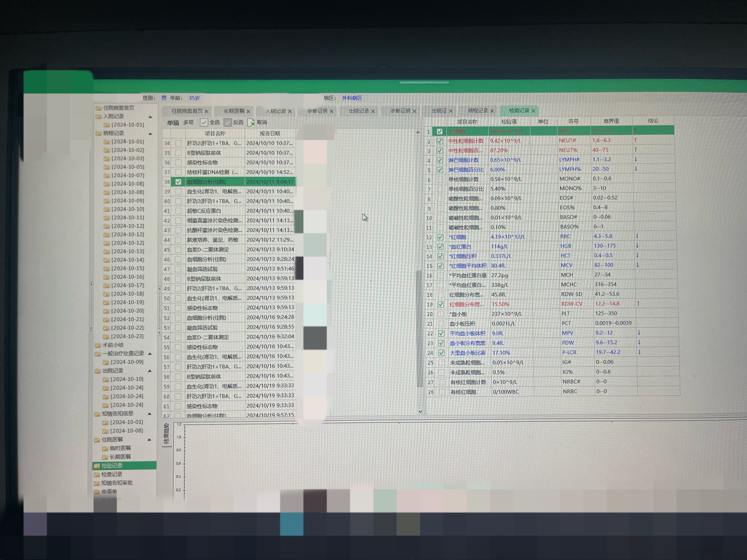
Task: Collapse the 入院记录 tree node
Action: pos(150,117)
